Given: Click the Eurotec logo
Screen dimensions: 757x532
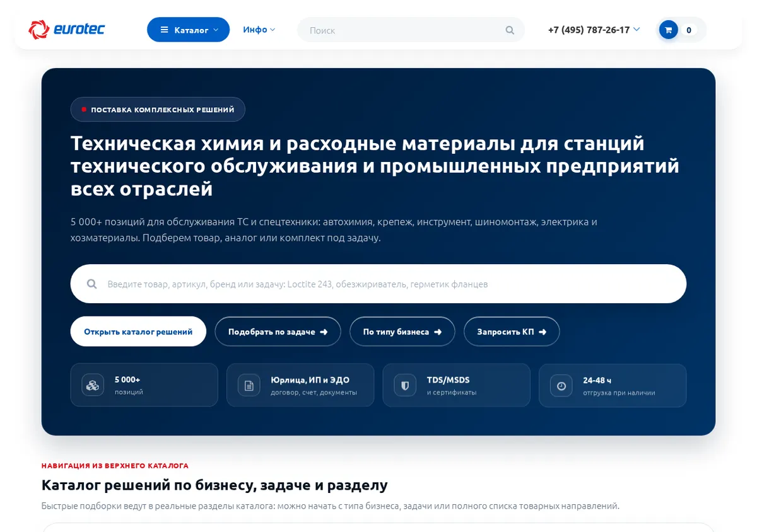Looking at the screenshot, I should 66,30.
